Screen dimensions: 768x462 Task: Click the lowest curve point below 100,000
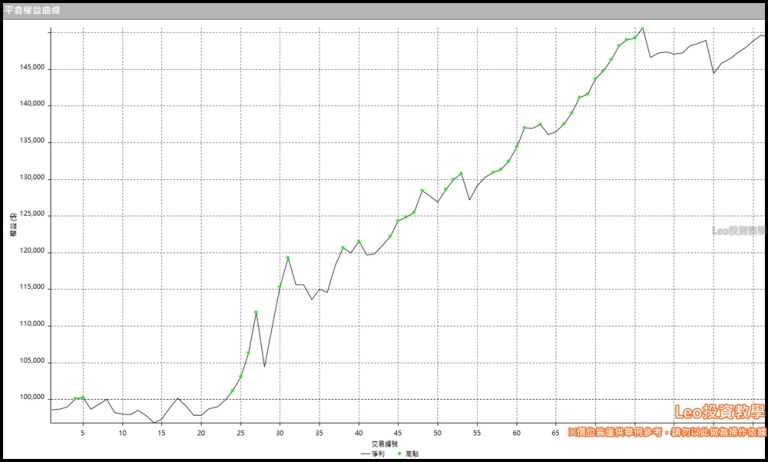(154, 423)
